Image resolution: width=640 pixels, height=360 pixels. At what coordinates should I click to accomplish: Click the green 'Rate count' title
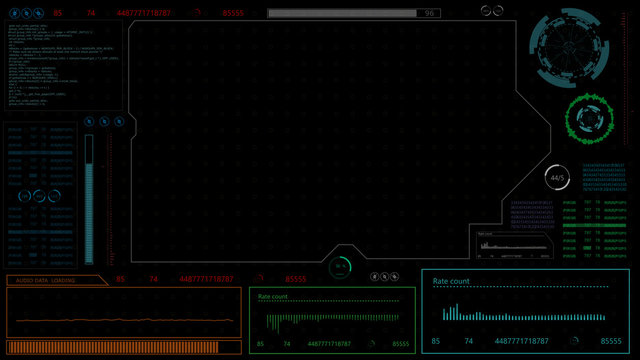[273, 297]
